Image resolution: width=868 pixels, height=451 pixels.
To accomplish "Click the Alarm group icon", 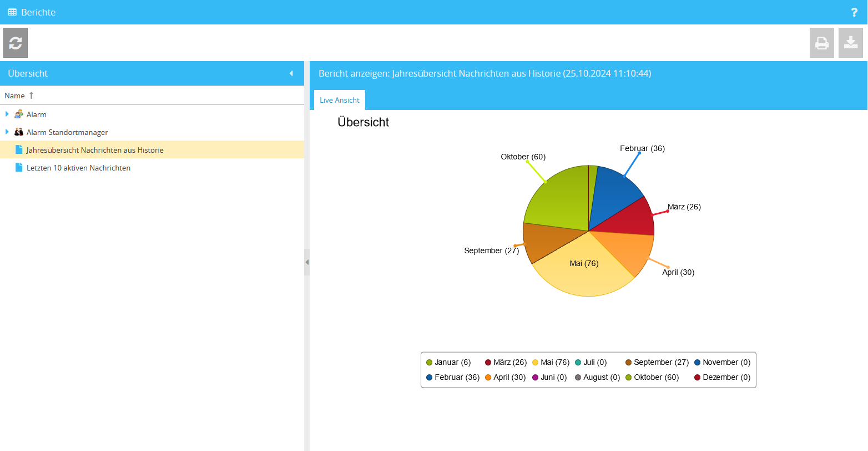I will [19, 114].
